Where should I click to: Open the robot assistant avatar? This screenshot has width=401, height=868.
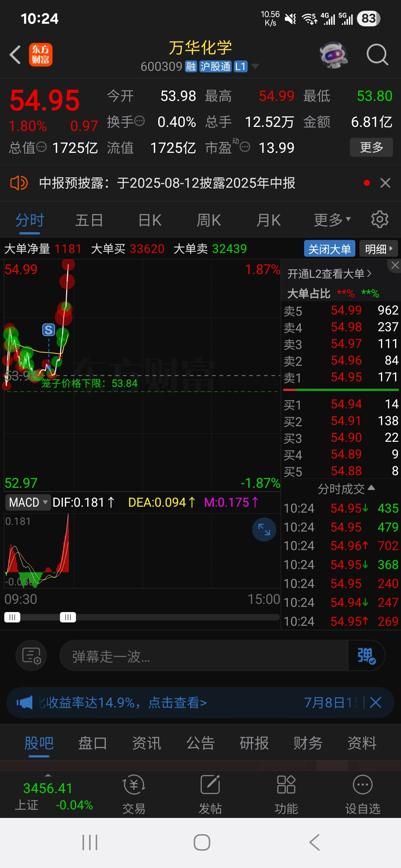(x=333, y=55)
